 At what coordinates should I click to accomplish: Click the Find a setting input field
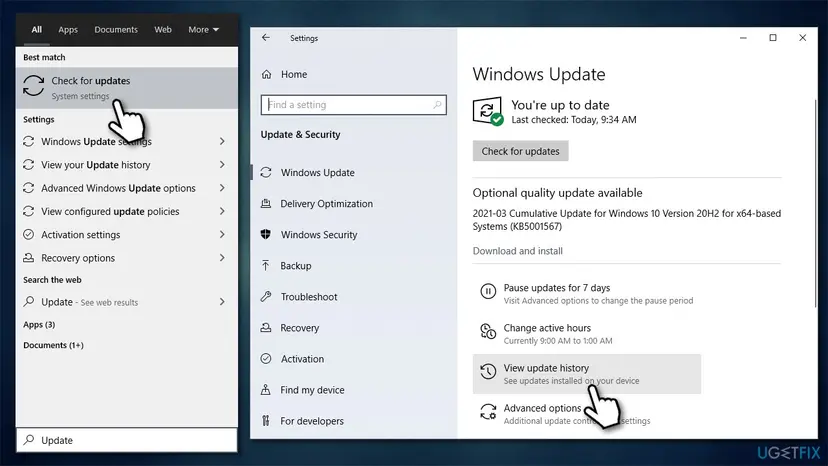pyautogui.click(x=353, y=105)
